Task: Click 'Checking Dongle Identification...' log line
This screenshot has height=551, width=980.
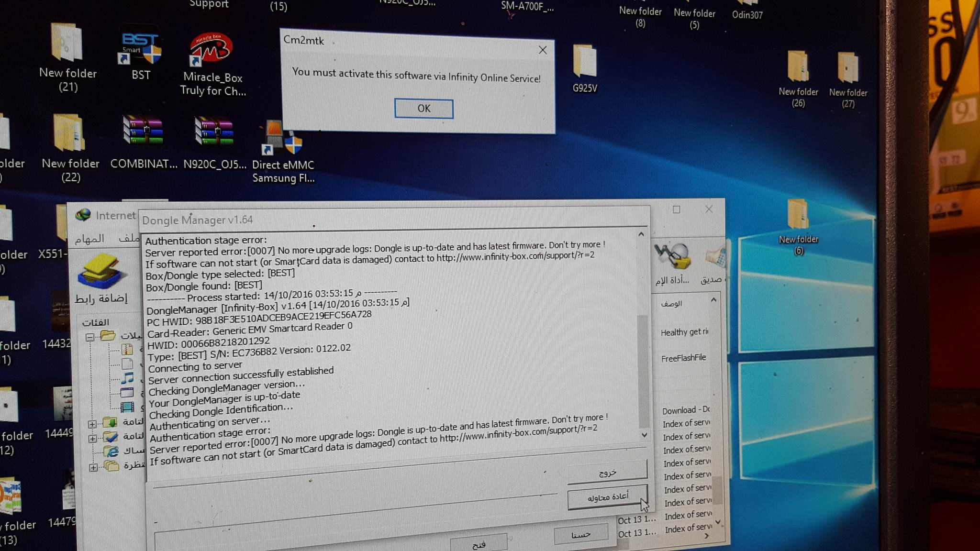Action: pos(221,411)
